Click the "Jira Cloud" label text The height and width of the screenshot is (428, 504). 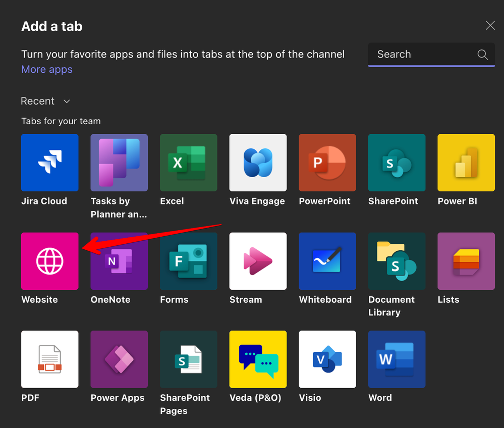[x=44, y=201]
